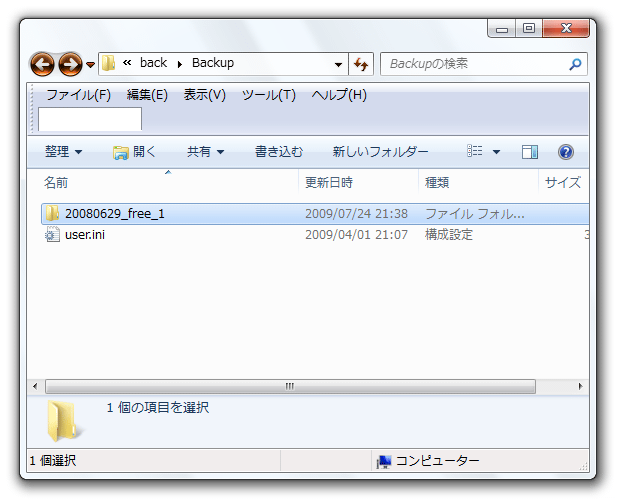
Task: Click the 開く open button
Action: pyautogui.click(x=134, y=152)
